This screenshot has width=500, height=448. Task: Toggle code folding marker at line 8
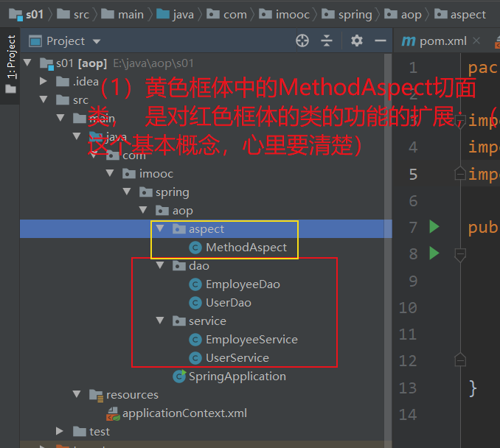[460, 255]
